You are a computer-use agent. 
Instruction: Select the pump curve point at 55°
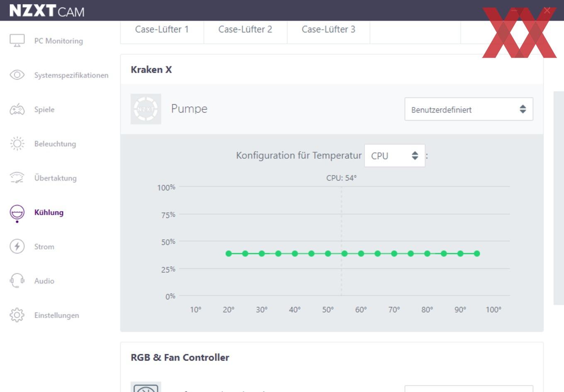345,254
